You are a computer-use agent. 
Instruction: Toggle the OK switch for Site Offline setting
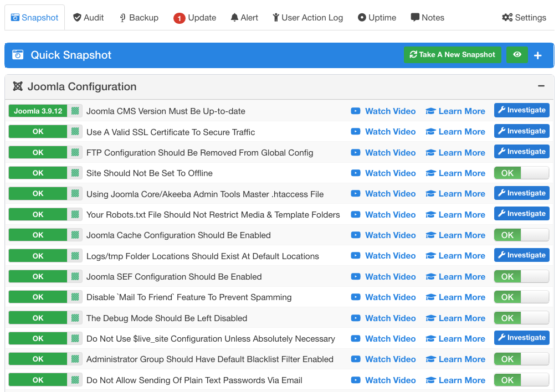point(521,173)
